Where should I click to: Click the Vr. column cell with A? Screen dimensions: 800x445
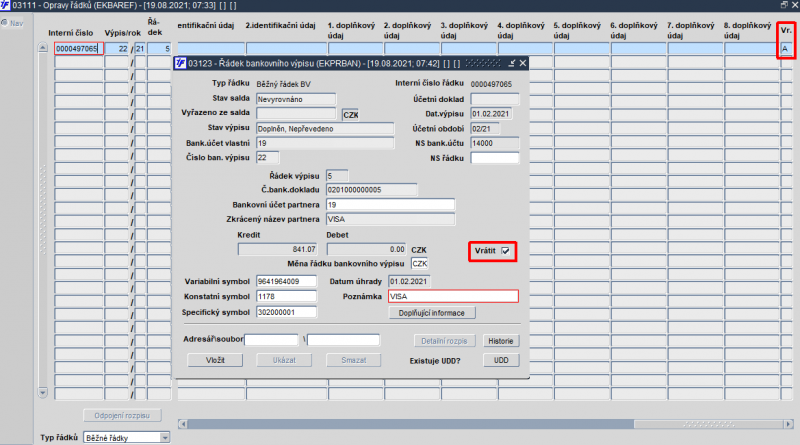[786, 48]
